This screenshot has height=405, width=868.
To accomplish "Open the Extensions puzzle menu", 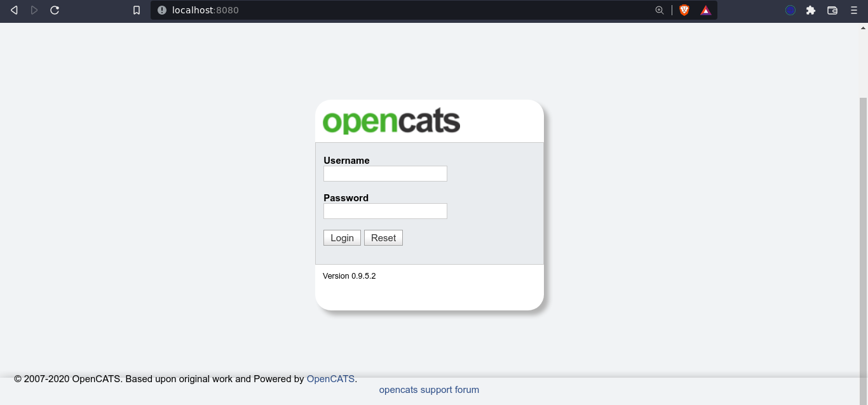I will (811, 10).
